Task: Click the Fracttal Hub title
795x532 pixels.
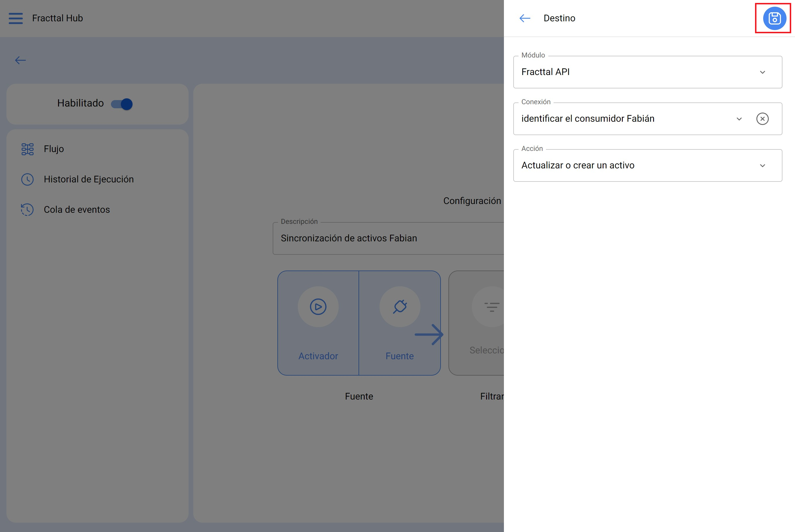Action: click(57, 18)
